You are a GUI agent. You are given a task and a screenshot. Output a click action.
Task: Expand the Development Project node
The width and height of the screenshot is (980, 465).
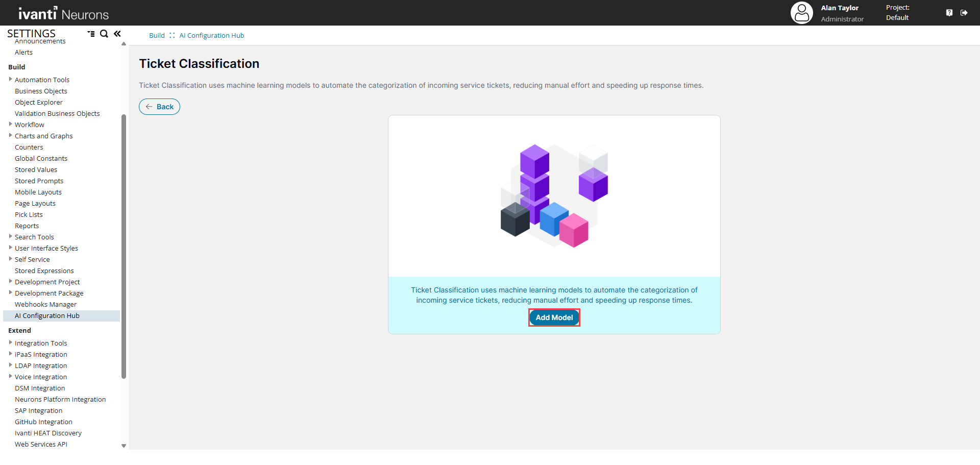[x=10, y=281]
